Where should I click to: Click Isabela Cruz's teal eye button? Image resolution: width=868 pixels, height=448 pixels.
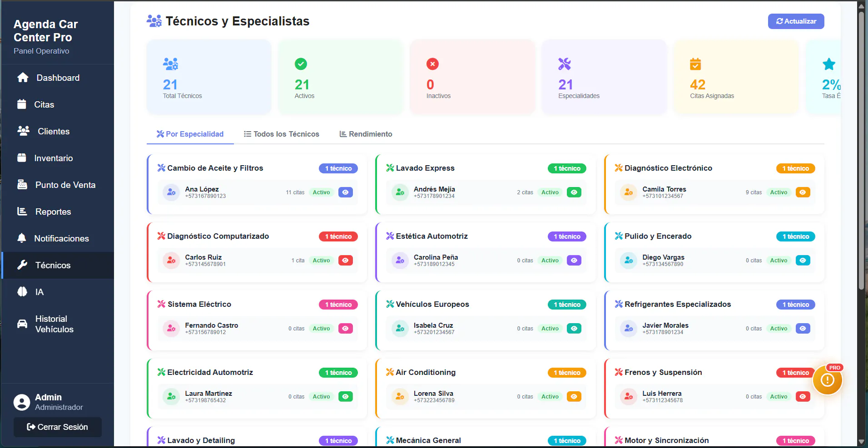coord(574,329)
